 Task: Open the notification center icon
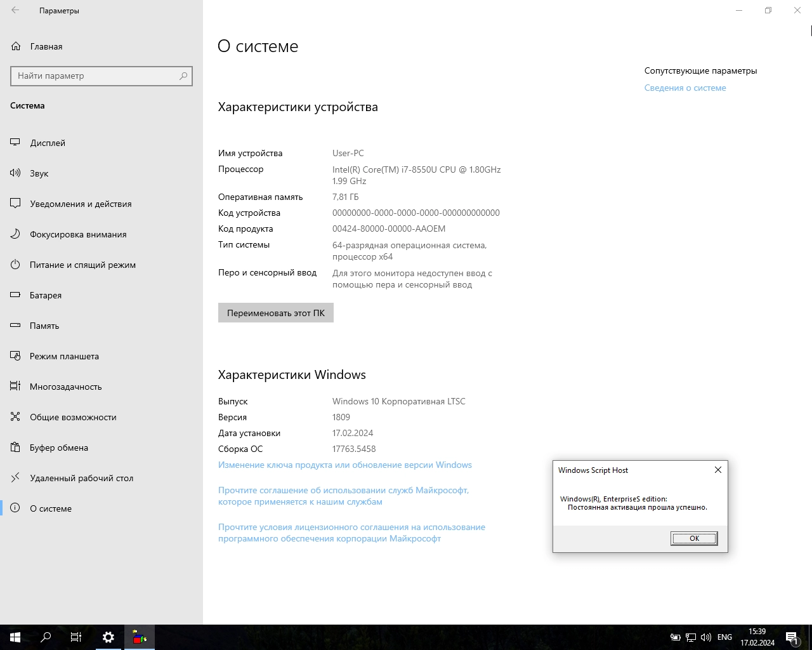click(x=792, y=637)
